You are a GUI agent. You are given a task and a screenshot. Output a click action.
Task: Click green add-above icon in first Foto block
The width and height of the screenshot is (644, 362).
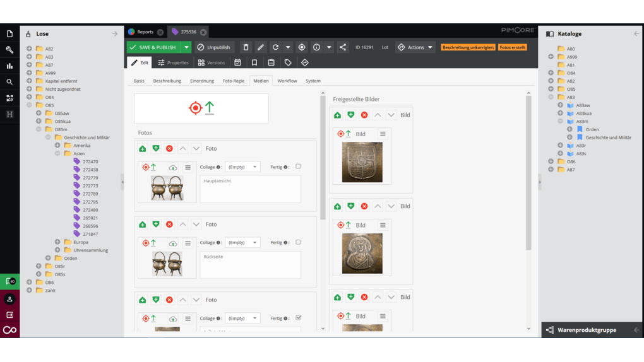click(143, 149)
